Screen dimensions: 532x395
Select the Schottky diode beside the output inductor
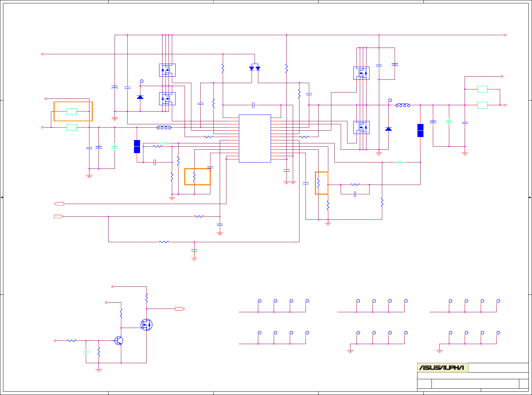pos(389,129)
